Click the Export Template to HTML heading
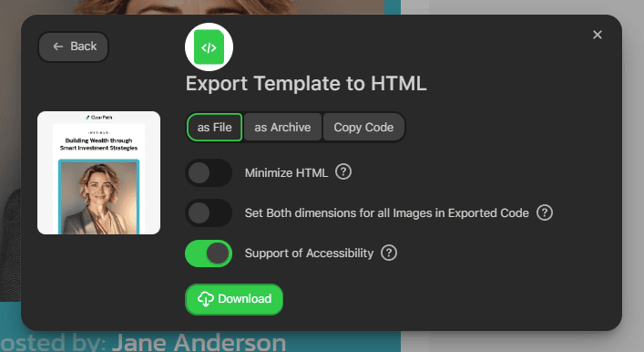Viewport: 644px width, 352px height. point(306,84)
